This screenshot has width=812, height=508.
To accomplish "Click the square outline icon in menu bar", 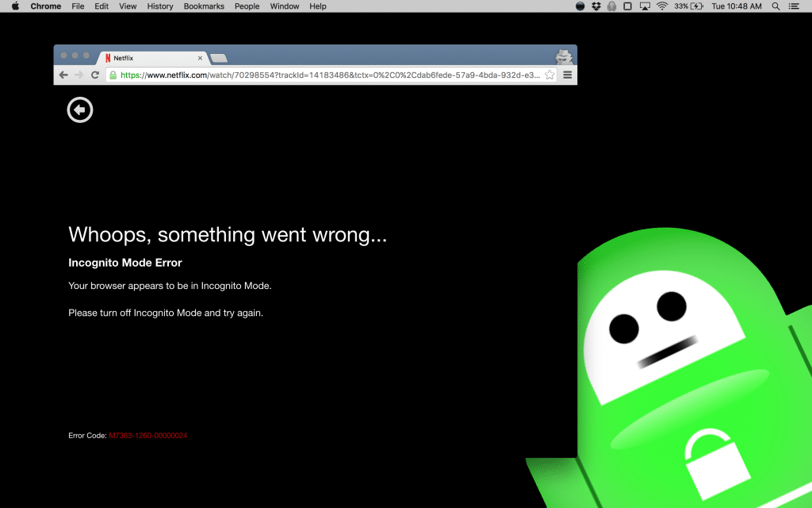I will pos(628,6).
